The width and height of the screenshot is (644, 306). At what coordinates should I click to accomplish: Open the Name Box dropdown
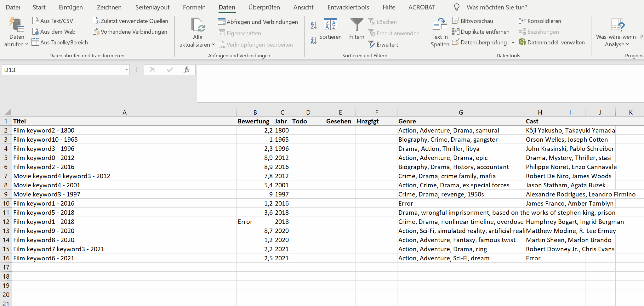click(127, 70)
